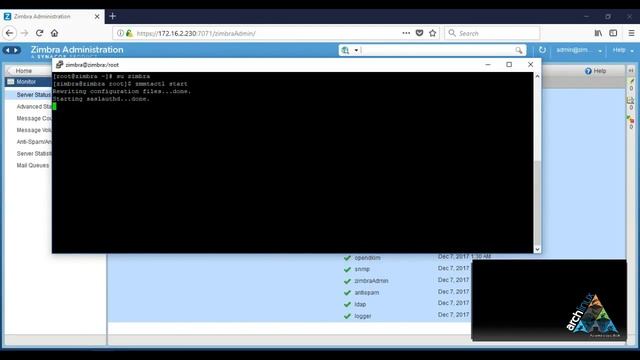
Task: Go to the Firefox home page
Action: click(x=54, y=33)
